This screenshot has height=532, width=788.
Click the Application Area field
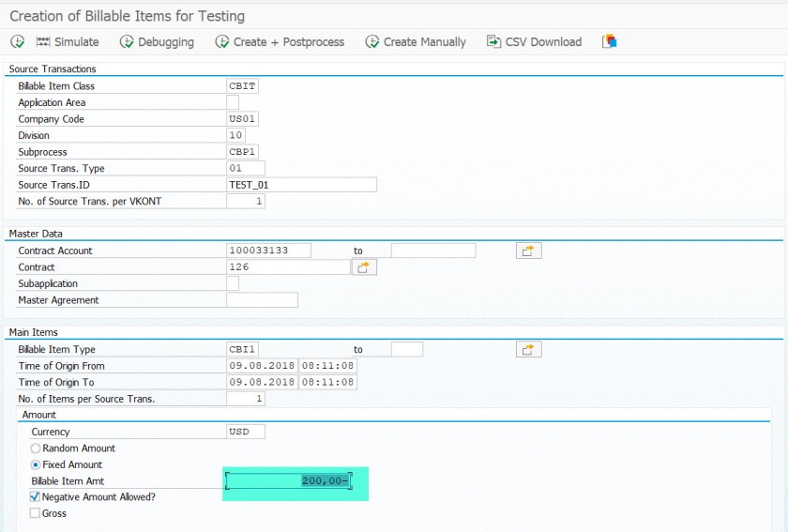point(233,102)
